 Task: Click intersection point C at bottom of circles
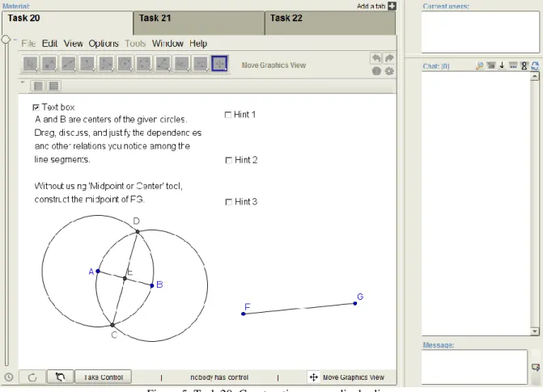pos(112,325)
